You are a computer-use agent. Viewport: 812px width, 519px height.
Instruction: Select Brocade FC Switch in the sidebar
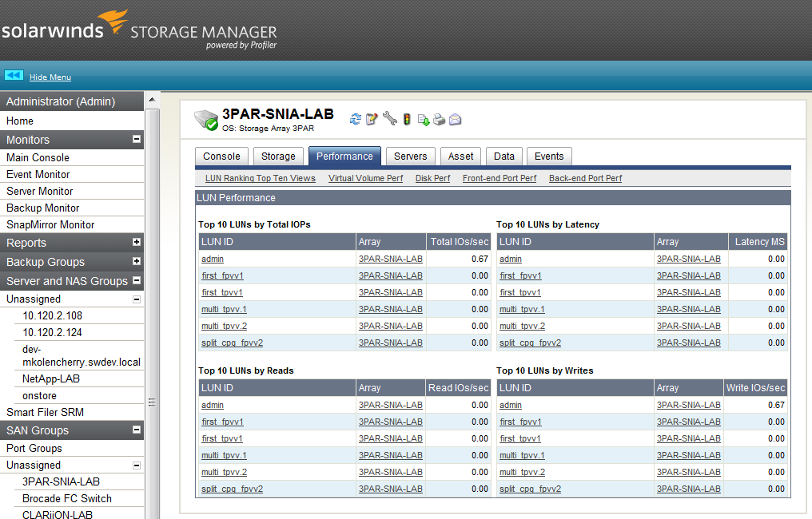click(x=67, y=498)
